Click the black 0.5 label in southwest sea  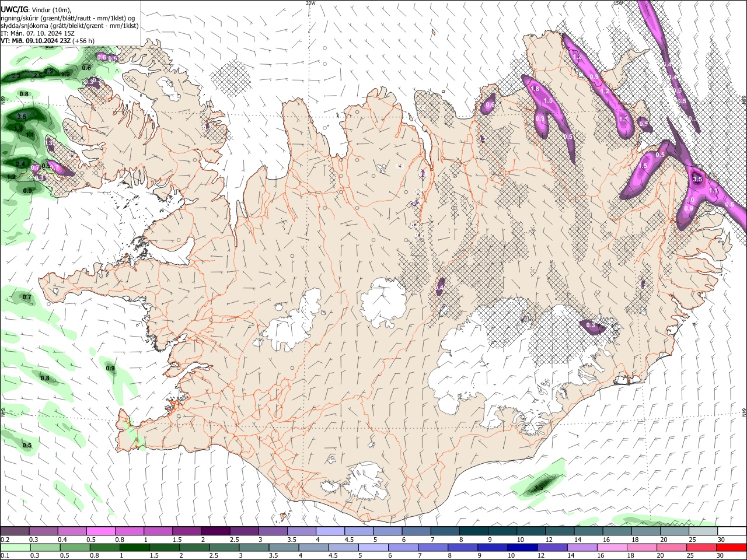[x=27, y=446]
